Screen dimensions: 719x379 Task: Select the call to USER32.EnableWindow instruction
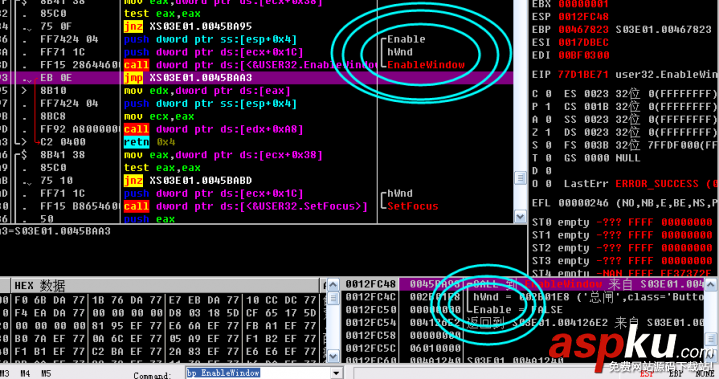tap(250, 65)
